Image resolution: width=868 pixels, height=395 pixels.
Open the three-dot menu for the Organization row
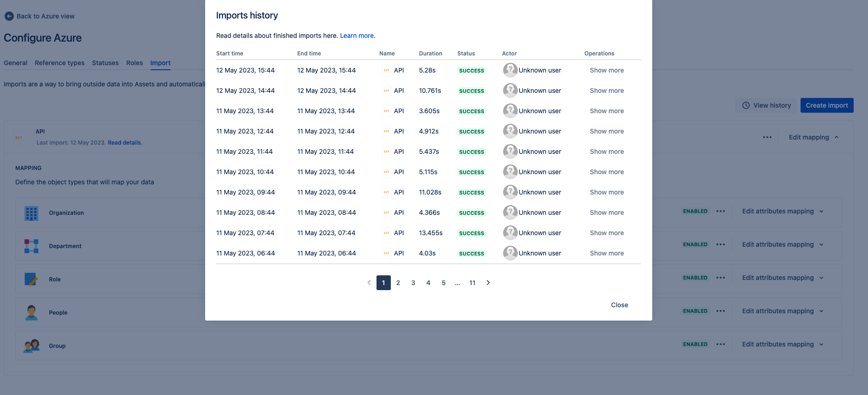click(x=721, y=211)
